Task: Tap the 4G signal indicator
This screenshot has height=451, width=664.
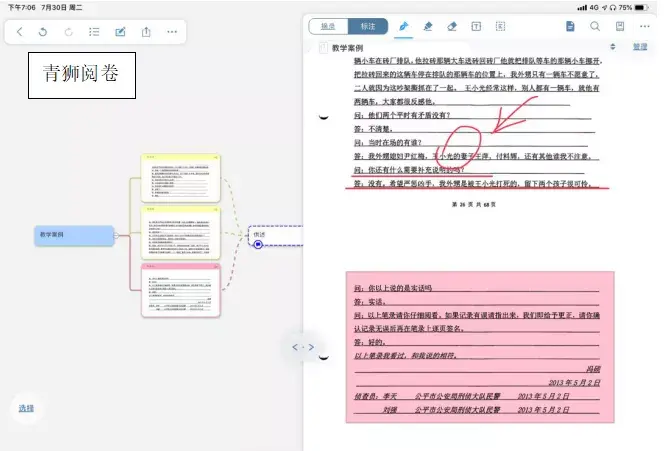Action: coord(594,8)
